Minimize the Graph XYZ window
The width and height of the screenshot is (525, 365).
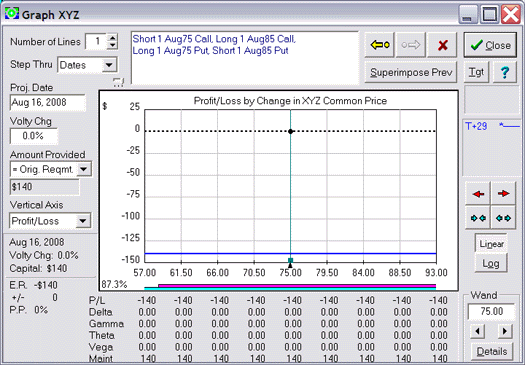tap(468, 14)
